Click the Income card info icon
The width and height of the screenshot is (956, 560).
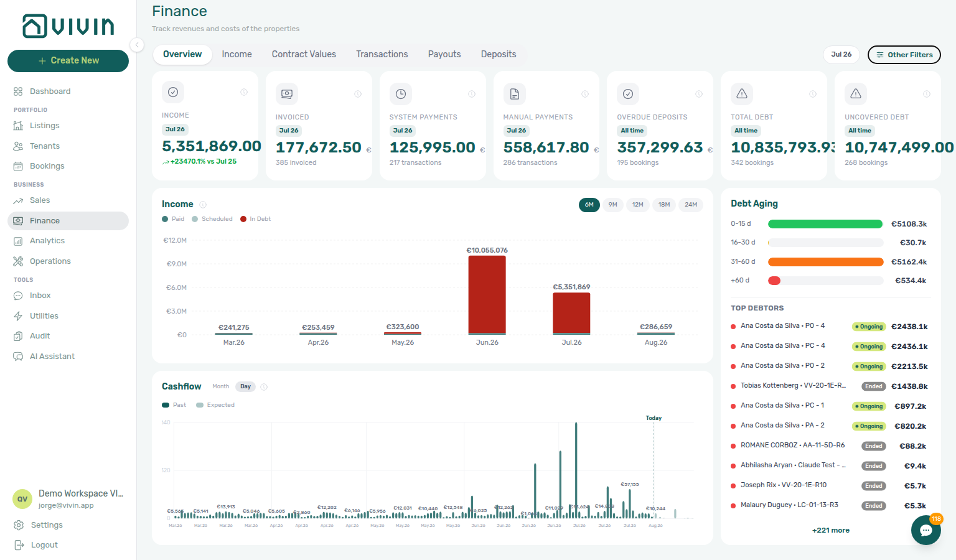tap(244, 92)
